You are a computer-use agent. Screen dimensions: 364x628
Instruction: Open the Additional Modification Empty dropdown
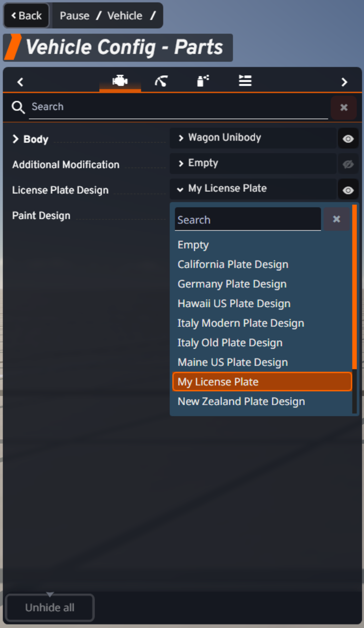tap(253, 163)
